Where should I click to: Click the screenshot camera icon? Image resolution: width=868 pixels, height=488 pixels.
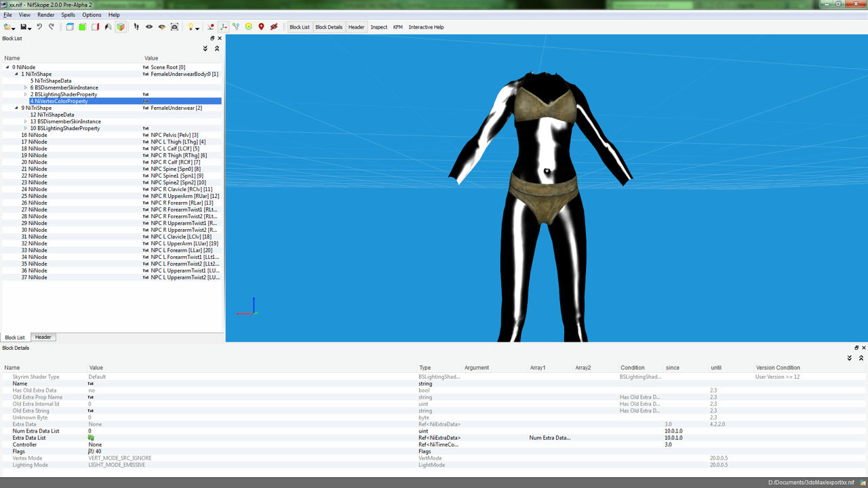[x=174, y=27]
